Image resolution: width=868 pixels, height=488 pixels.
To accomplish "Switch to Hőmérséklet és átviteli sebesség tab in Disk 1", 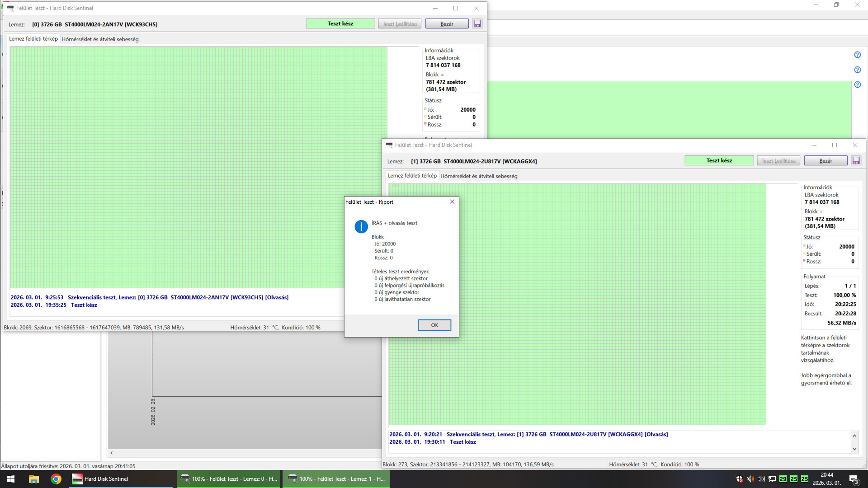I will click(x=479, y=176).
